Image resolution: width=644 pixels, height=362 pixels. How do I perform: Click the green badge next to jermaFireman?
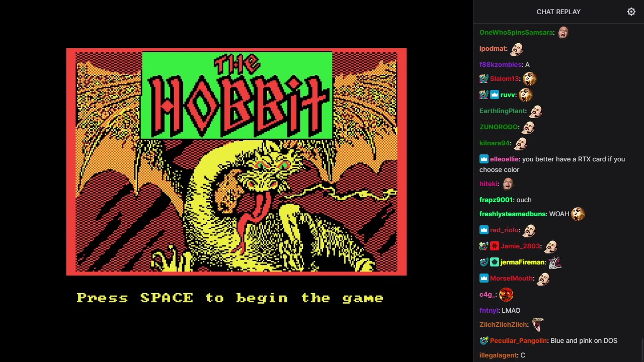click(x=494, y=262)
